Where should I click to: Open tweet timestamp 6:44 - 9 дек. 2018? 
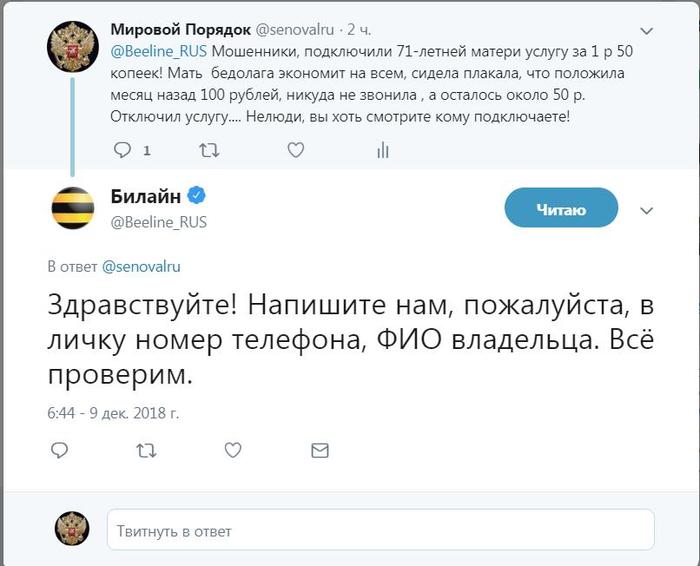point(114,412)
